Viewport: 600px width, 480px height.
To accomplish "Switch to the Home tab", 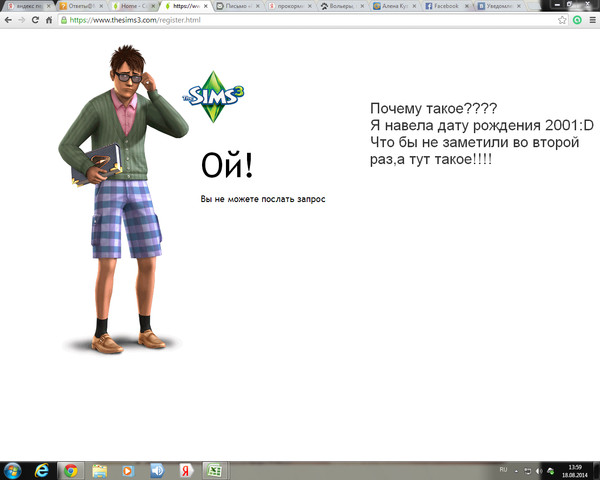I will (132, 6).
